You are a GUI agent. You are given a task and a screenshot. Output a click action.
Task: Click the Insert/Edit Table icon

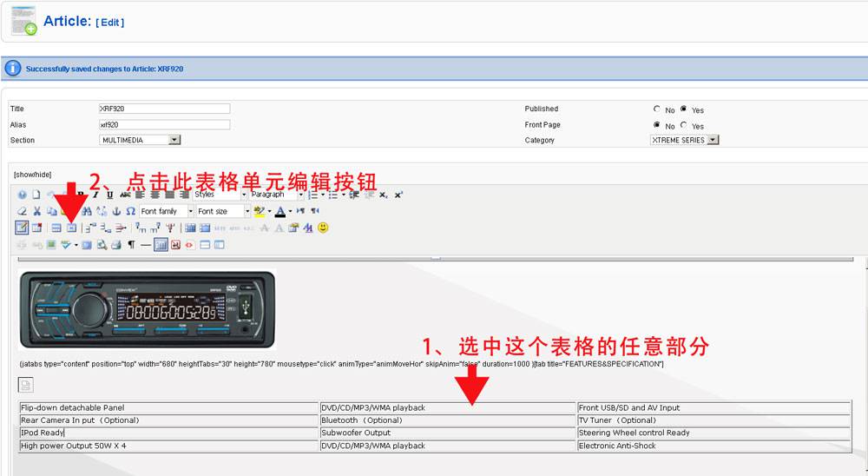coord(22,228)
